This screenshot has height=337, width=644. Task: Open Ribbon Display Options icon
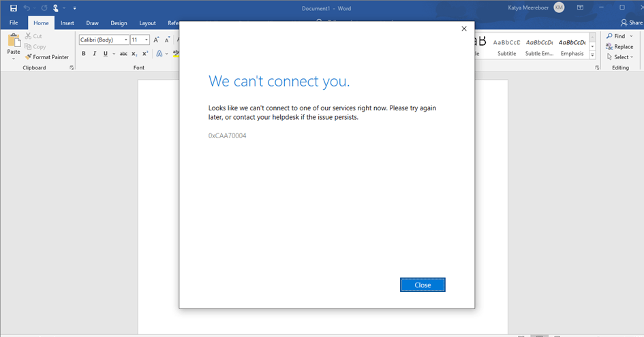coord(580,7)
